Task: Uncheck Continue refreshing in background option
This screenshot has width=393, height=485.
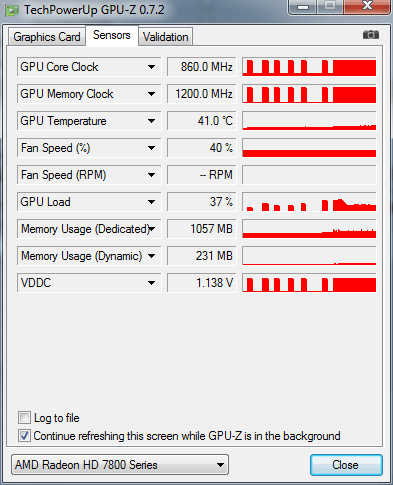Action: 24,436
